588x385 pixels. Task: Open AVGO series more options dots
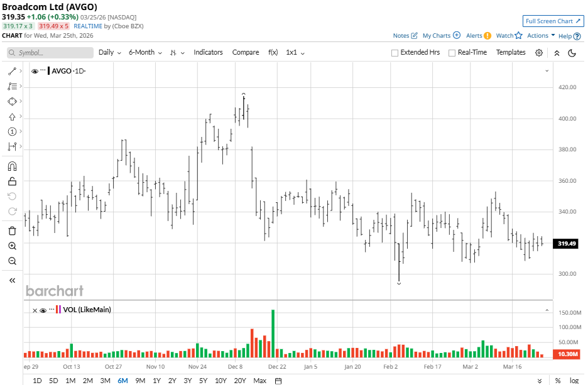coord(43,70)
